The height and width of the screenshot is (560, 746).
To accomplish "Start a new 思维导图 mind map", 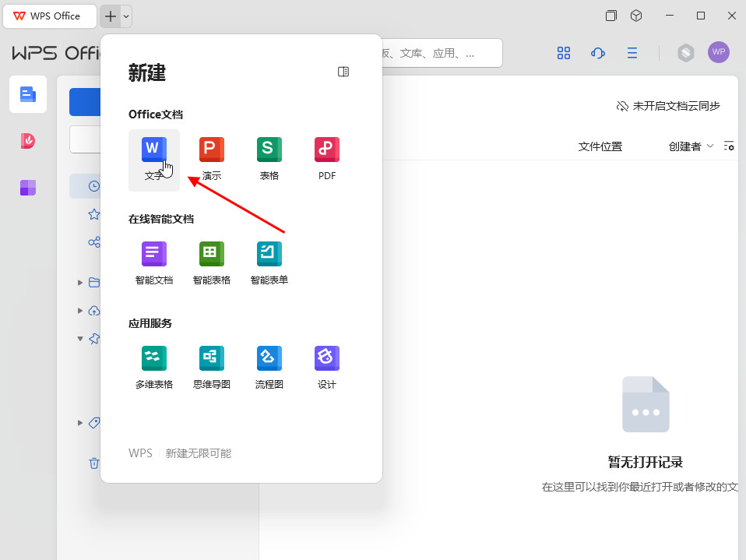I will click(212, 368).
